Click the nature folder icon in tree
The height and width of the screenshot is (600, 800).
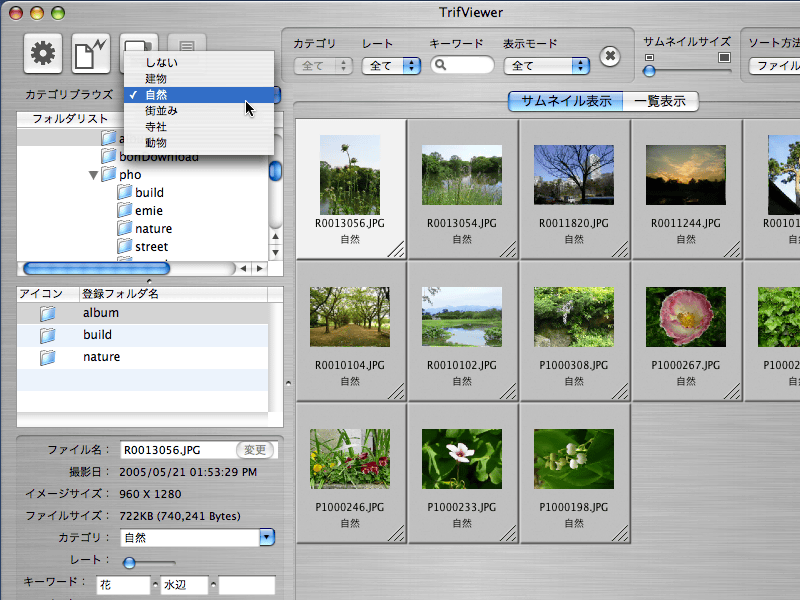(124, 228)
